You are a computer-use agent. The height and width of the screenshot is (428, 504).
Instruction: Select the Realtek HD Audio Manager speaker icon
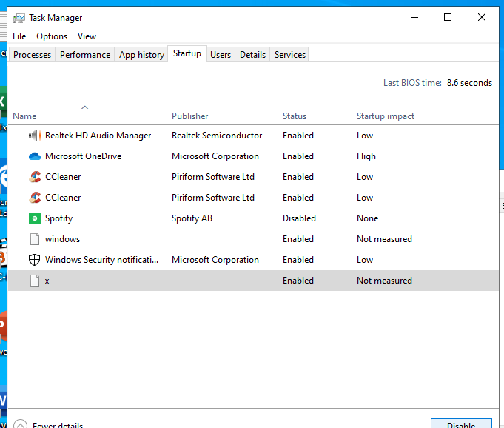pos(35,136)
